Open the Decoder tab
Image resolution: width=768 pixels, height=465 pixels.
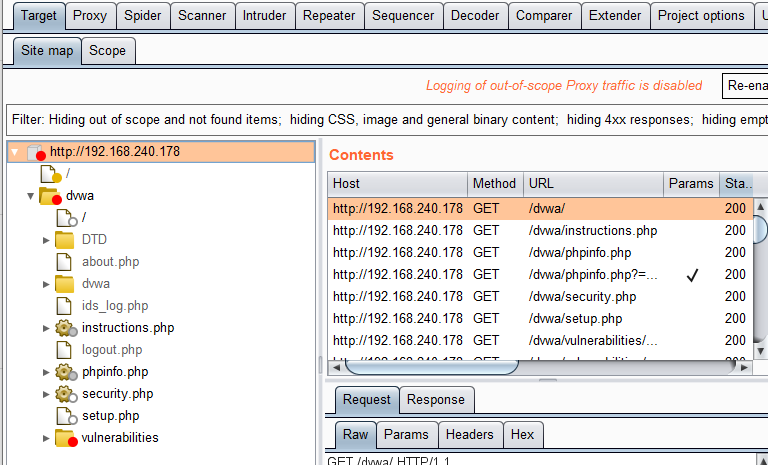coord(476,16)
